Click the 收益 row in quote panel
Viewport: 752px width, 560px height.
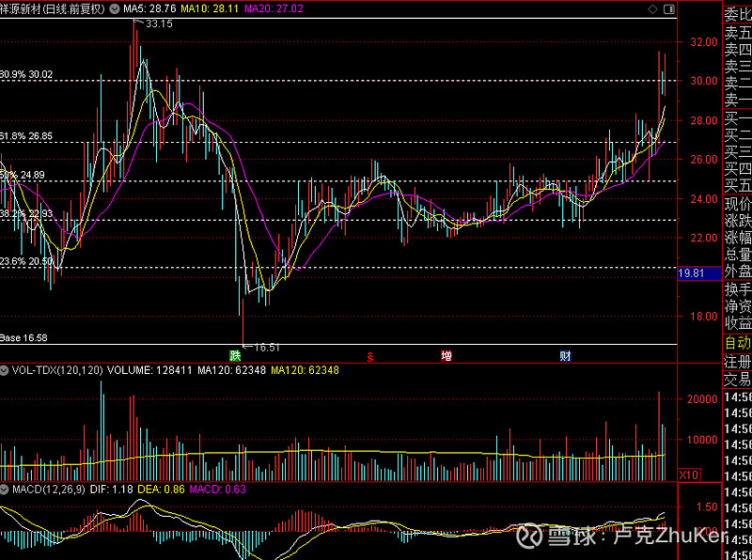tap(738, 323)
